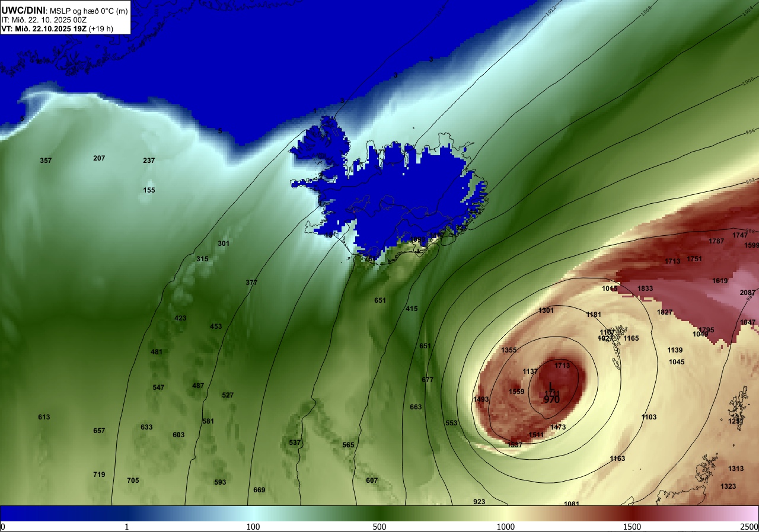This screenshot has width=759, height=532.
Task: Click the 423 height value
Action: [x=180, y=318]
